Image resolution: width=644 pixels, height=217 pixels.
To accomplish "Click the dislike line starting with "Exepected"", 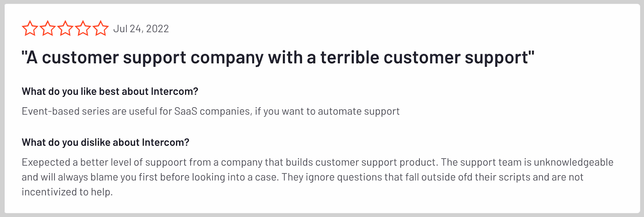I will (317, 162).
